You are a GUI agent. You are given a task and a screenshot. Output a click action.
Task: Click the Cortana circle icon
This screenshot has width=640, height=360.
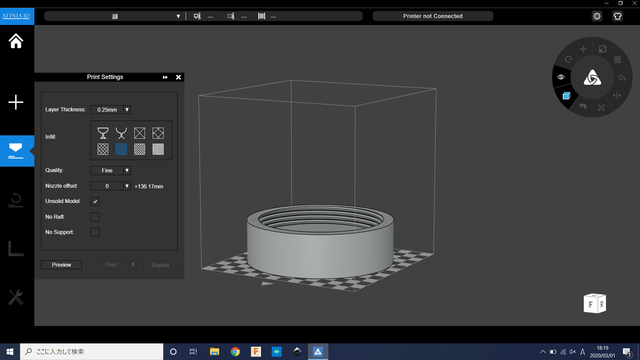[173, 351]
